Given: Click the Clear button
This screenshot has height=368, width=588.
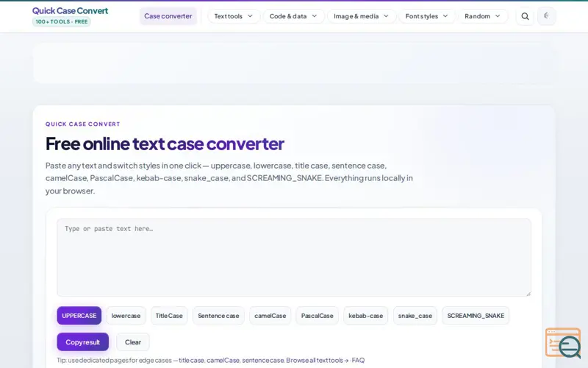Looking at the screenshot, I should (x=133, y=342).
